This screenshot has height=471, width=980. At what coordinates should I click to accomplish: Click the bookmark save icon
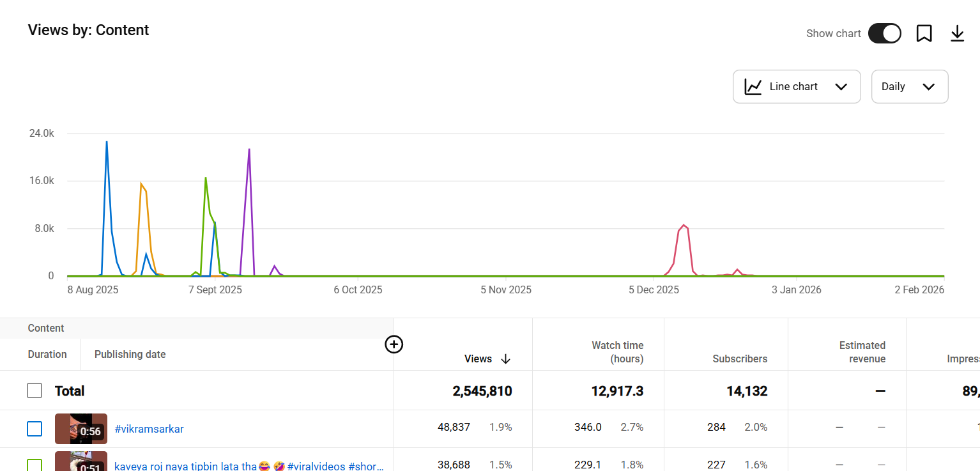[924, 33]
